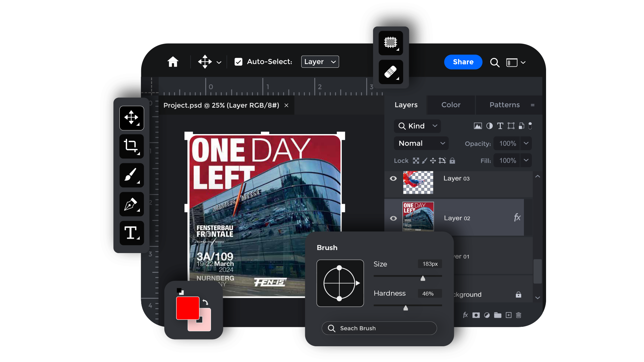Viewport: 644px width, 362px height.
Task: Click the blue Share button
Action: tap(463, 62)
